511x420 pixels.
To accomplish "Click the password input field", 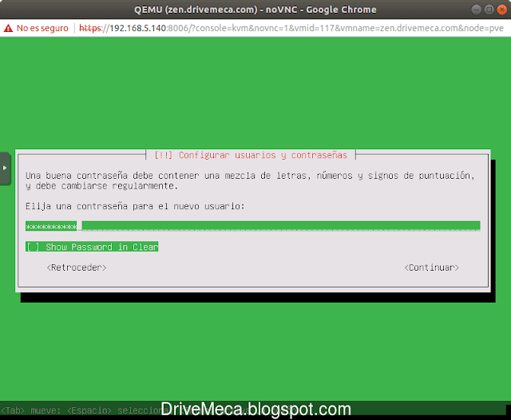I will 252,226.
